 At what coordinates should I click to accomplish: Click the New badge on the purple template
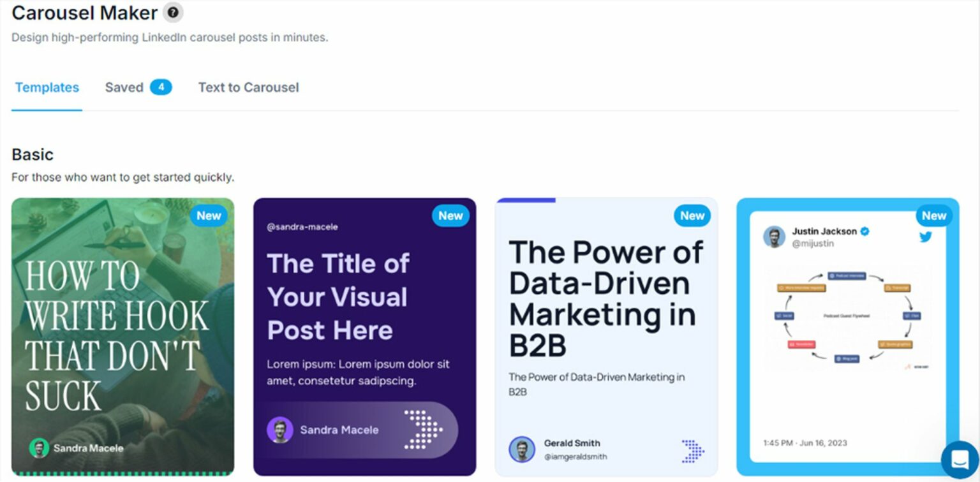point(450,216)
